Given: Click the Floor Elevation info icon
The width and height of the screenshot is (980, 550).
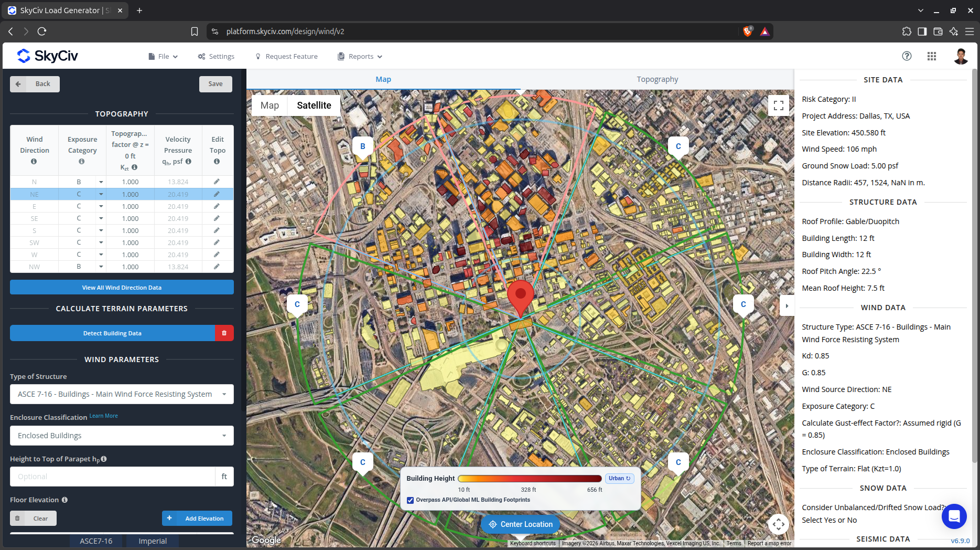Looking at the screenshot, I should coord(64,500).
